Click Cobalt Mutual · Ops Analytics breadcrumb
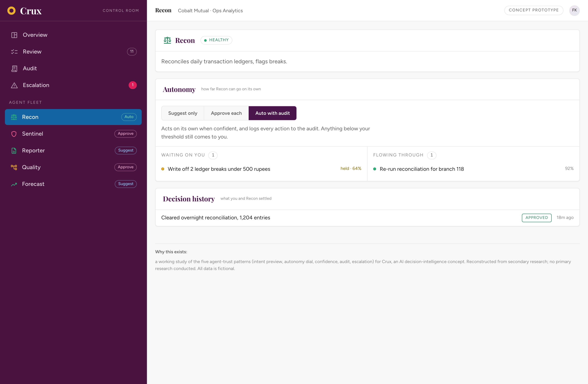 coord(210,11)
